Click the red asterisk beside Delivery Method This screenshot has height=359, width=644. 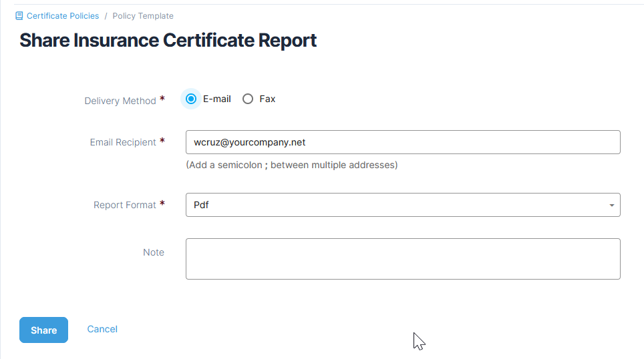pyautogui.click(x=162, y=100)
